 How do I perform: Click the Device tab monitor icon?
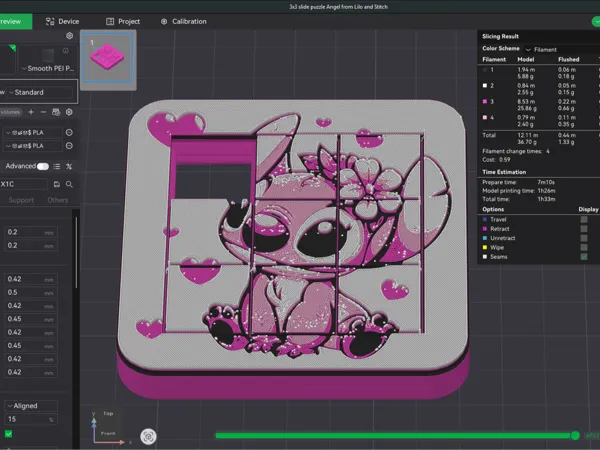click(x=50, y=21)
